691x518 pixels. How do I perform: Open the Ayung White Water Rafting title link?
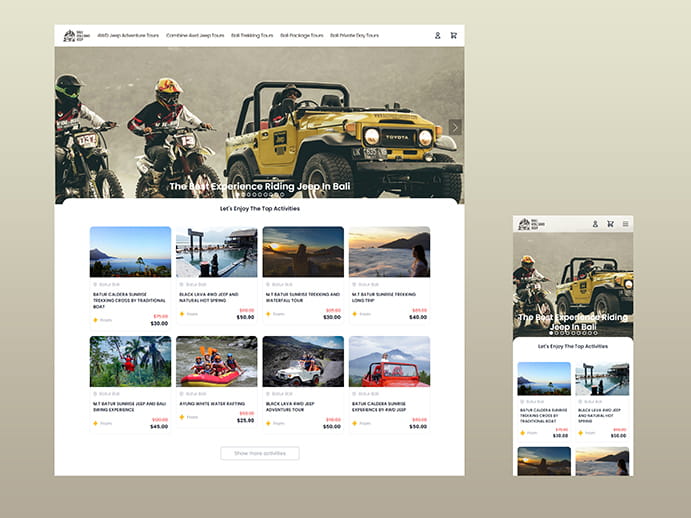pyautogui.click(x=215, y=404)
